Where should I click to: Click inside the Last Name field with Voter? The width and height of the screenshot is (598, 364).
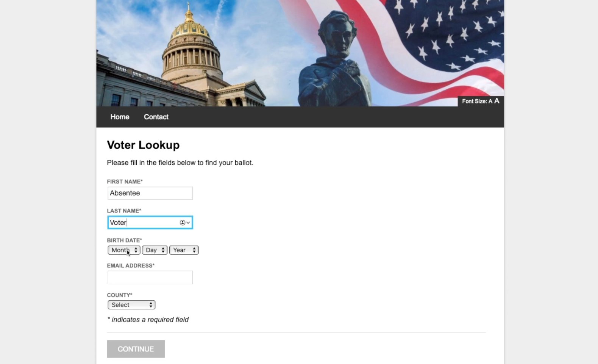coord(150,222)
